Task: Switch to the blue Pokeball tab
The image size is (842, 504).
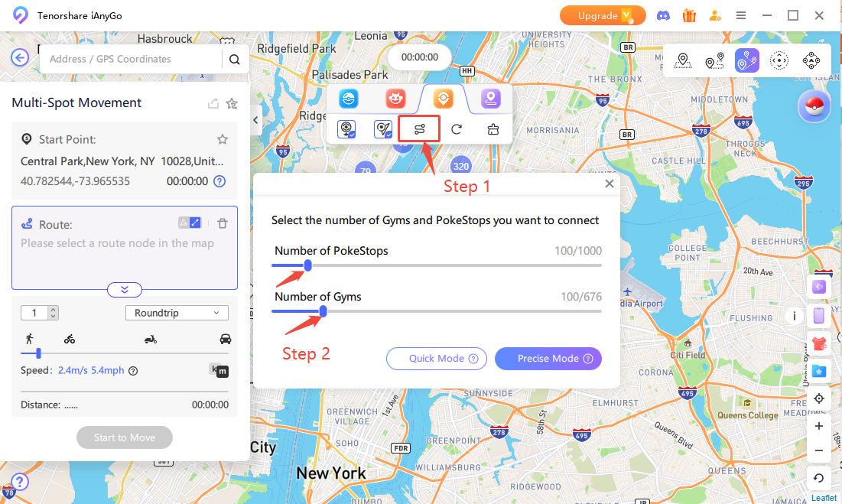Action: coord(349,99)
